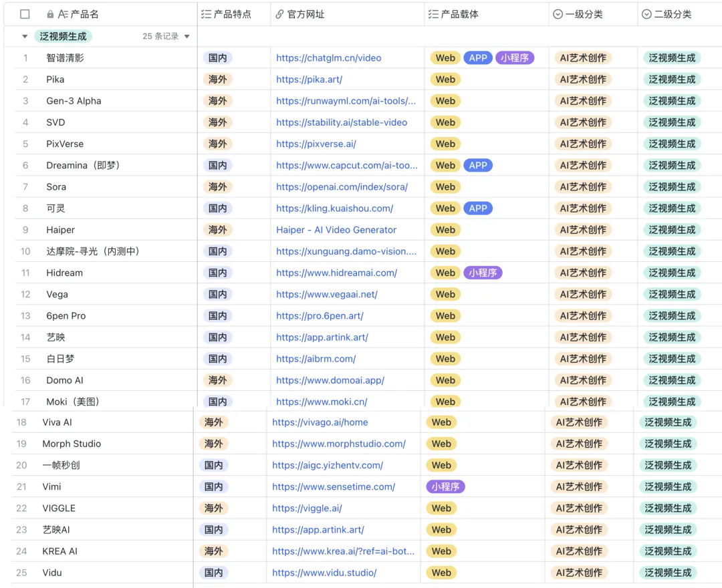This screenshot has width=722, height=588.
Task: Select the '达摩院-寻光（内测中）' name cell
Action: [92, 251]
